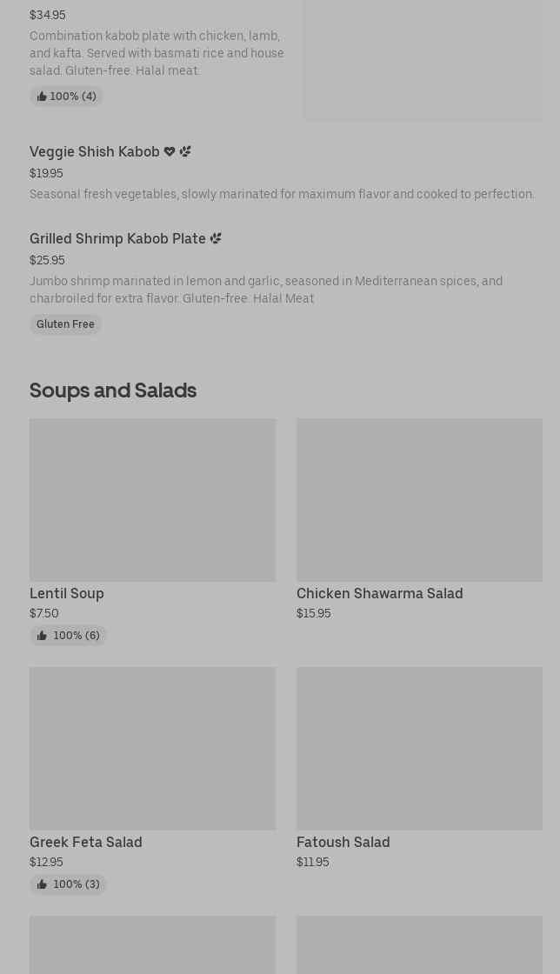This screenshot has height=974, width=560.
Task: Select the Grilled Shrimp Kabob Plate title
Action: tap(117, 238)
